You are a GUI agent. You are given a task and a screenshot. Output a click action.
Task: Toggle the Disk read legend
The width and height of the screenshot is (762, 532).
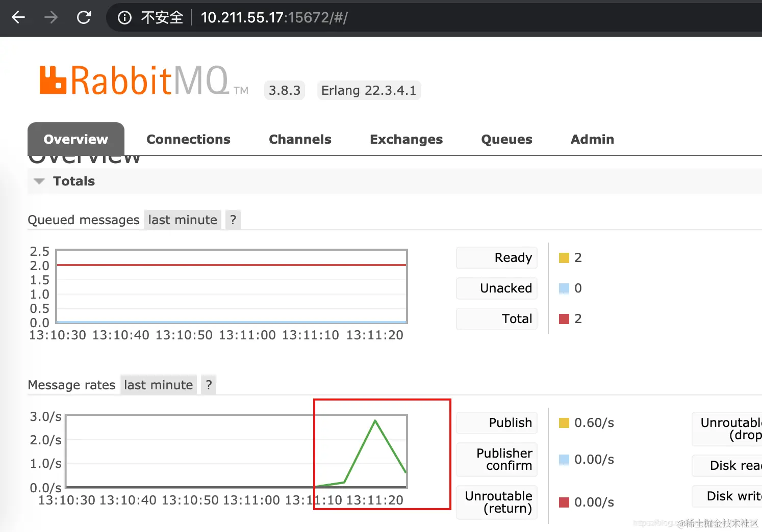[727, 465]
